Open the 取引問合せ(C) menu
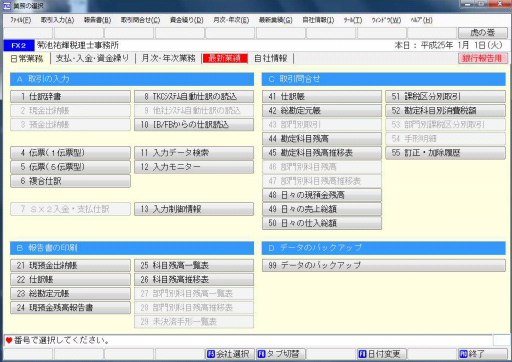The height and width of the screenshot is (362, 512). coord(140,20)
